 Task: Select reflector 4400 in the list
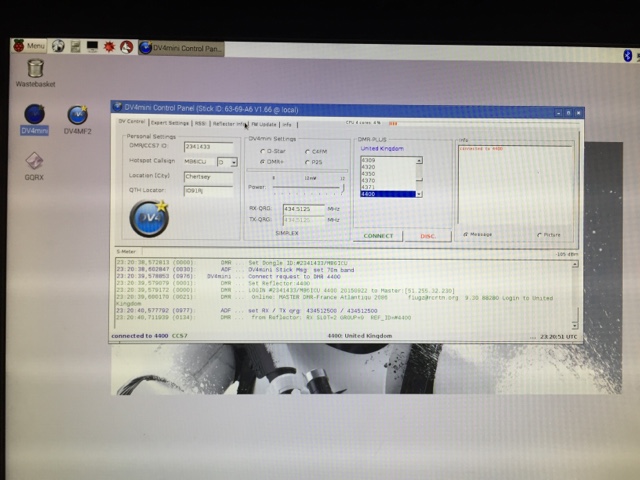tap(388, 194)
